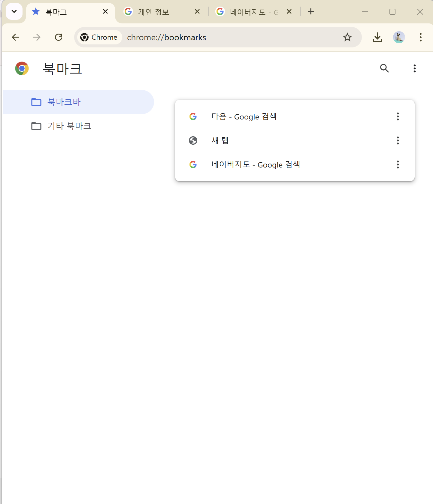Click the Google favicon of 다음 bookmark

193,116
